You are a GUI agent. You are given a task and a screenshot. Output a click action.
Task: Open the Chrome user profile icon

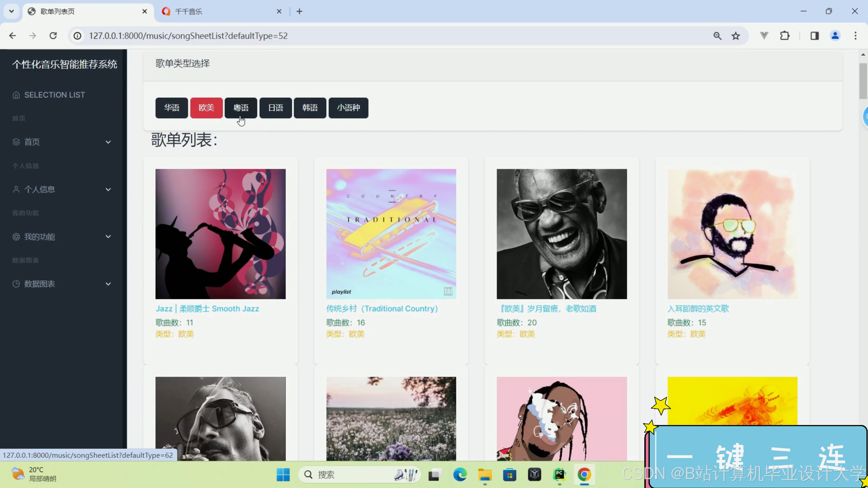pos(835,36)
